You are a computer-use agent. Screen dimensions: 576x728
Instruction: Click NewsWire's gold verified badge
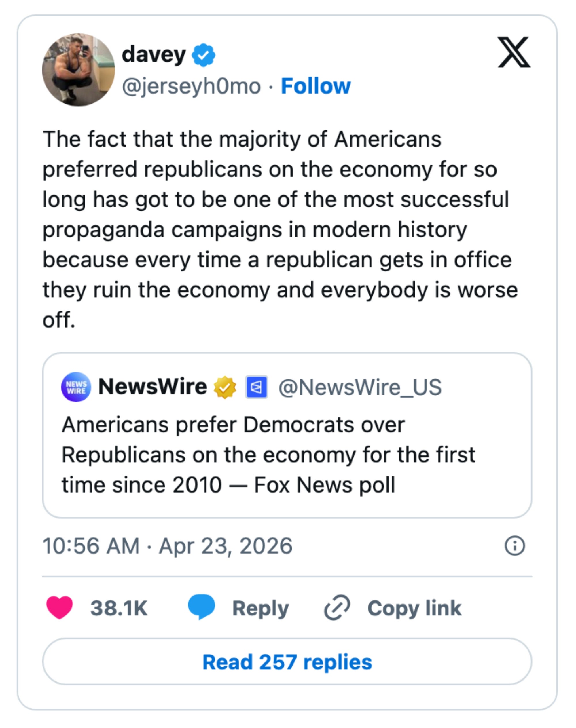pos(225,387)
